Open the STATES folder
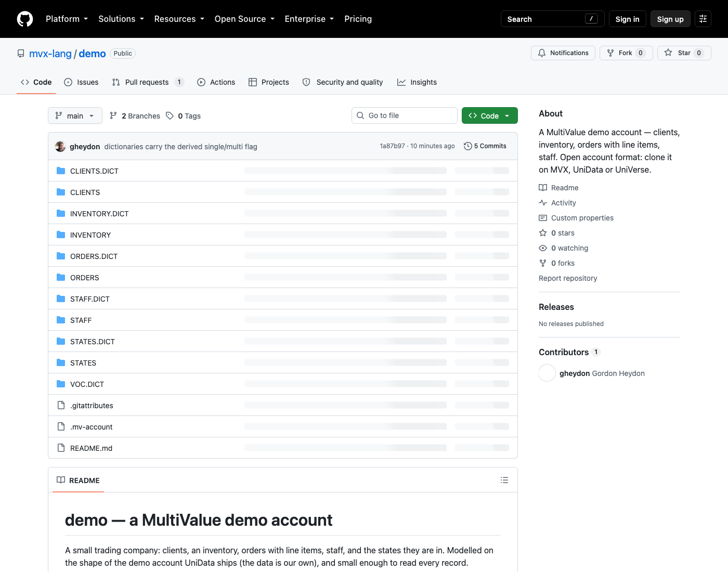This screenshot has height=572, width=728. [83, 363]
